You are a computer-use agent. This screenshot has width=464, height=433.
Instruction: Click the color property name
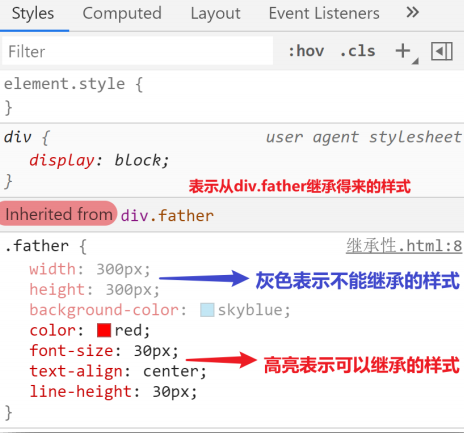pyautogui.click(x=53, y=330)
